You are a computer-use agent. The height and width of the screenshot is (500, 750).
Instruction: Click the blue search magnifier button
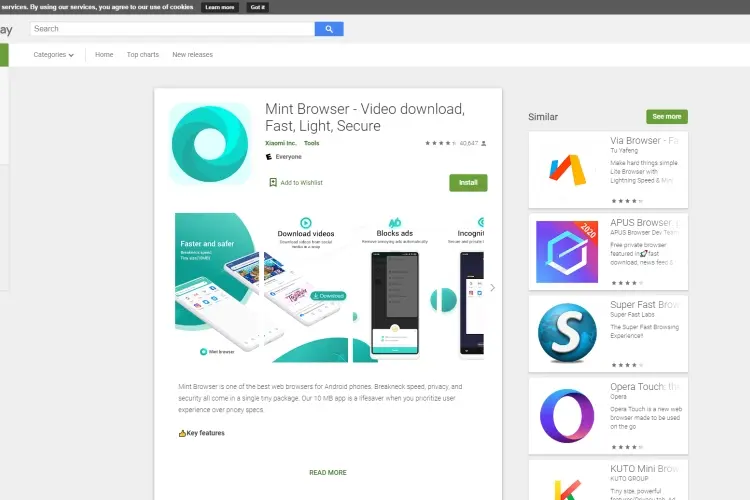coord(329,29)
